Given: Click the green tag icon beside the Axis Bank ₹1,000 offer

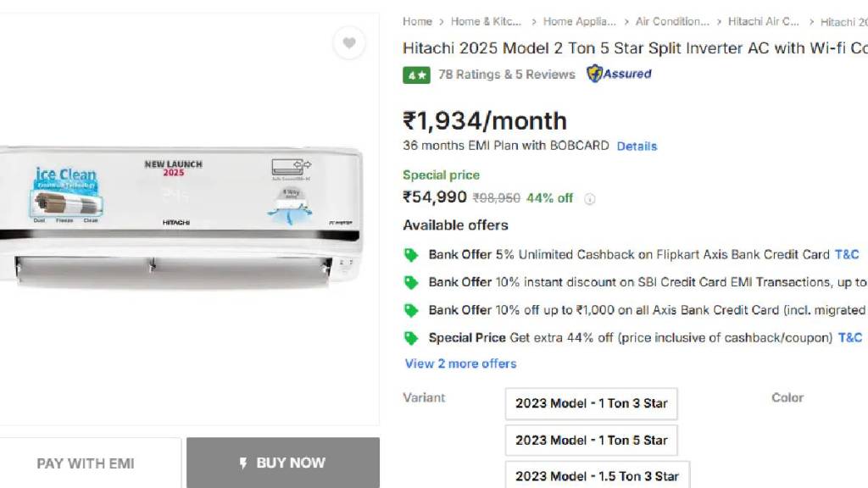Looking at the screenshot, I should [x=411, y=310].
